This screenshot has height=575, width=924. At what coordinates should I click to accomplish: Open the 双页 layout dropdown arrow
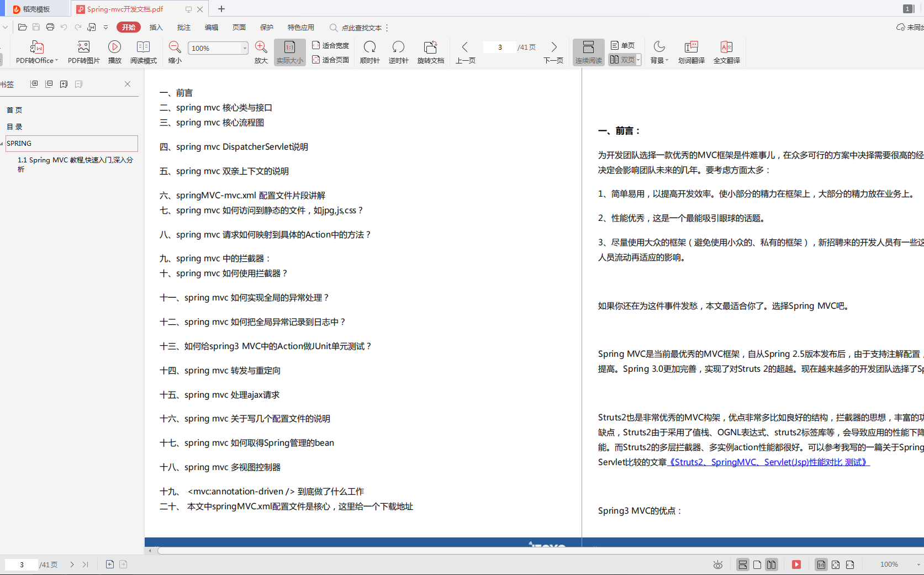[638, 60]
